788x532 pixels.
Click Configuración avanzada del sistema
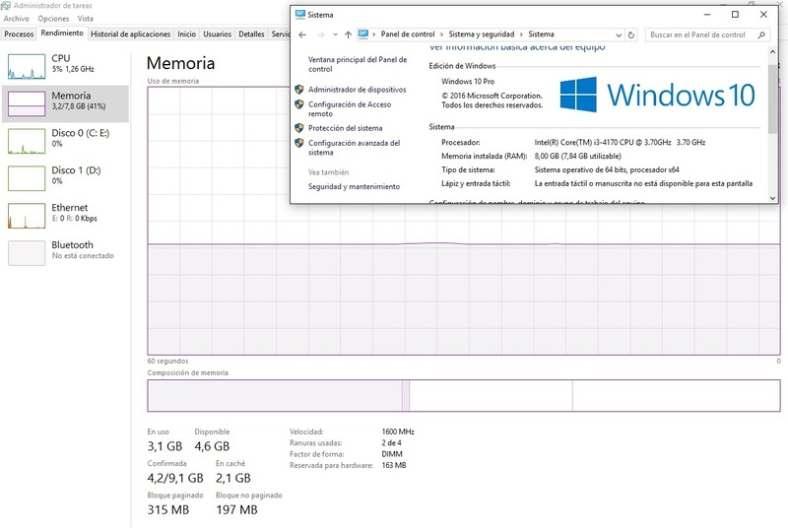[x=354, y=148]
